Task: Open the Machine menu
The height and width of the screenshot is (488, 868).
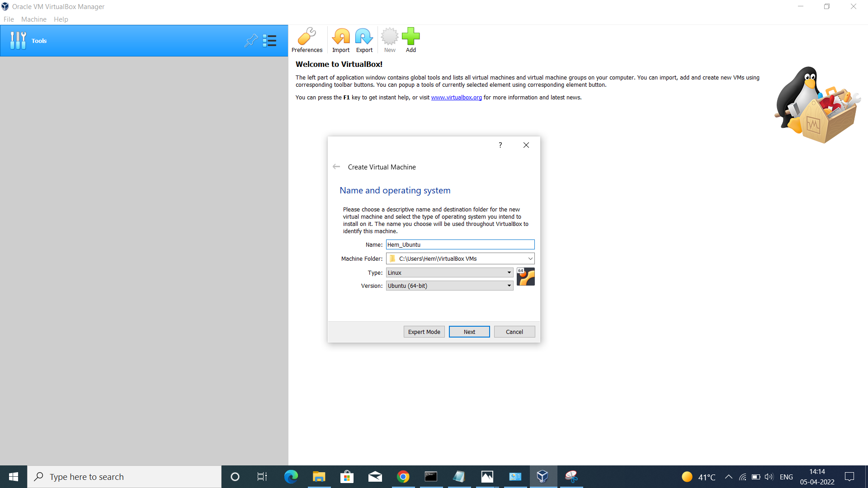Action: point(34,19)
